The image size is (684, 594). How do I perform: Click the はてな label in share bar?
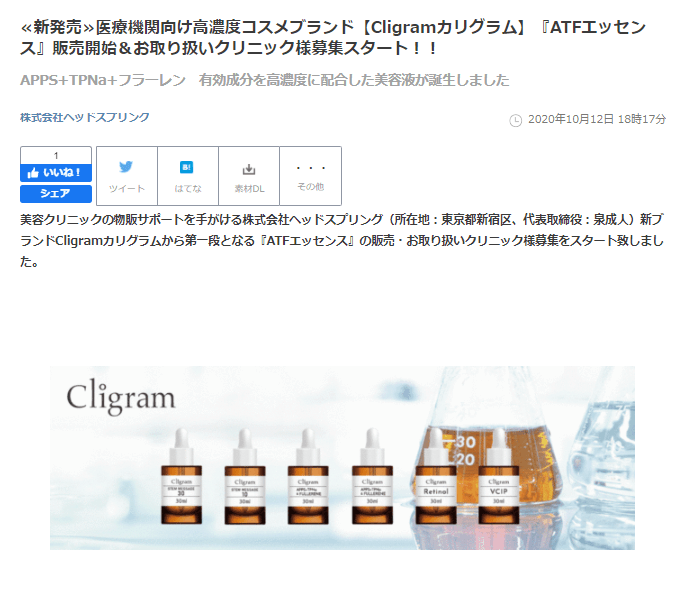pos(188,188)
